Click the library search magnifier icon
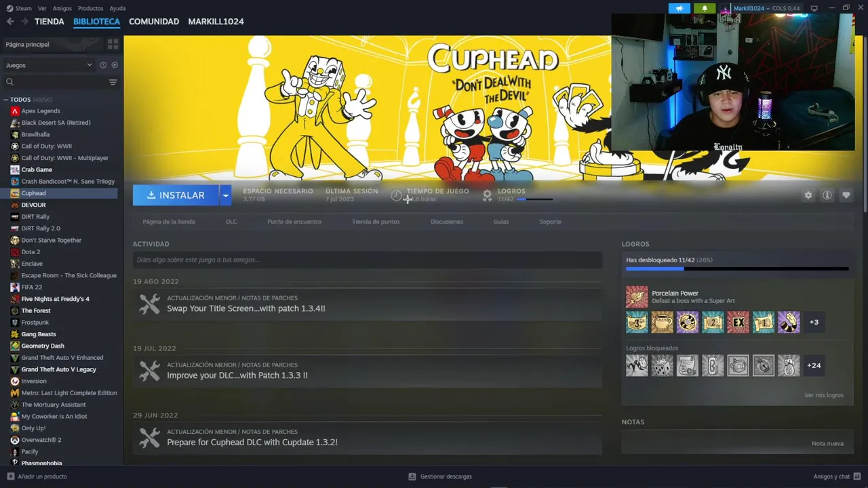868x488 pixels. [9, 82]
